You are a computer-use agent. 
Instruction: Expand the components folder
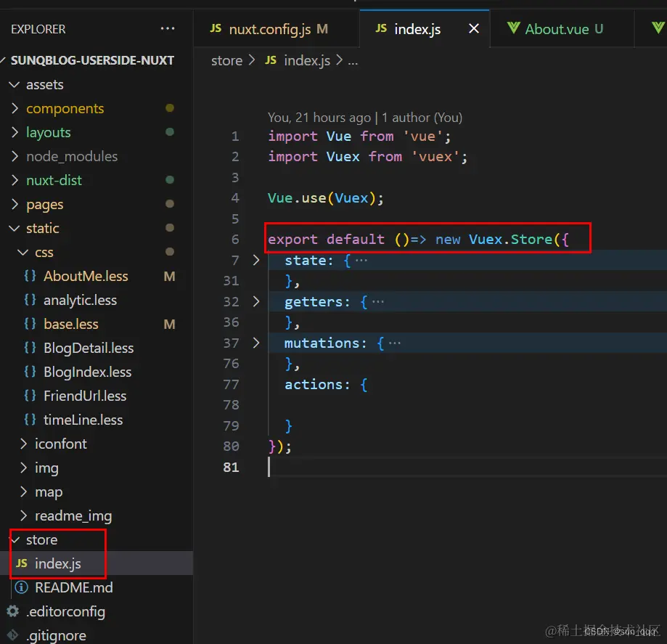[x=15, y=108]
